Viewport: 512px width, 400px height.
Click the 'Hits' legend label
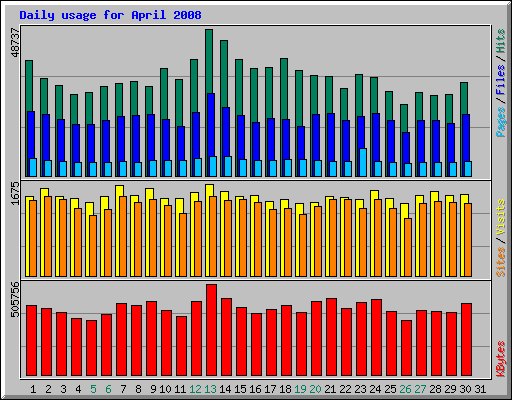tap(501, 41)
